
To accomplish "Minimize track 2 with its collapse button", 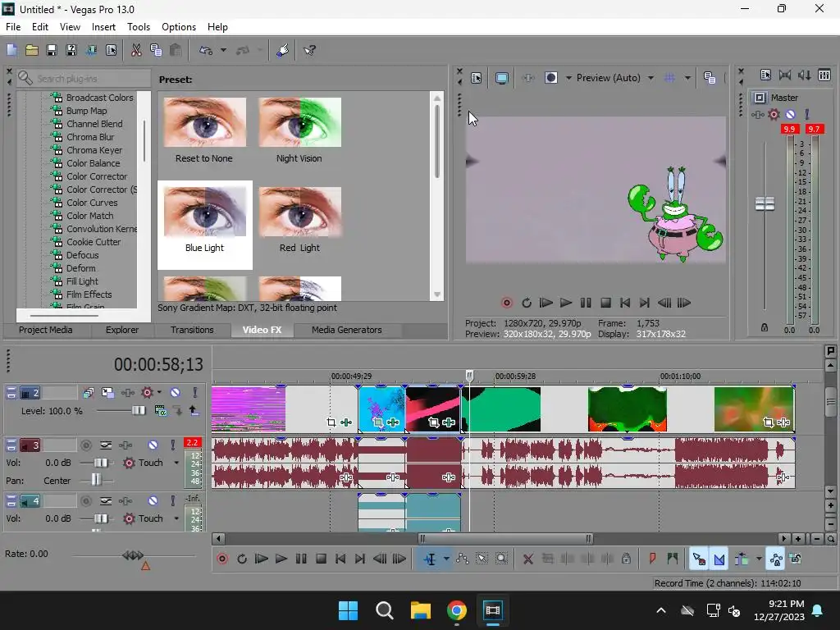I will click(11, 393).
